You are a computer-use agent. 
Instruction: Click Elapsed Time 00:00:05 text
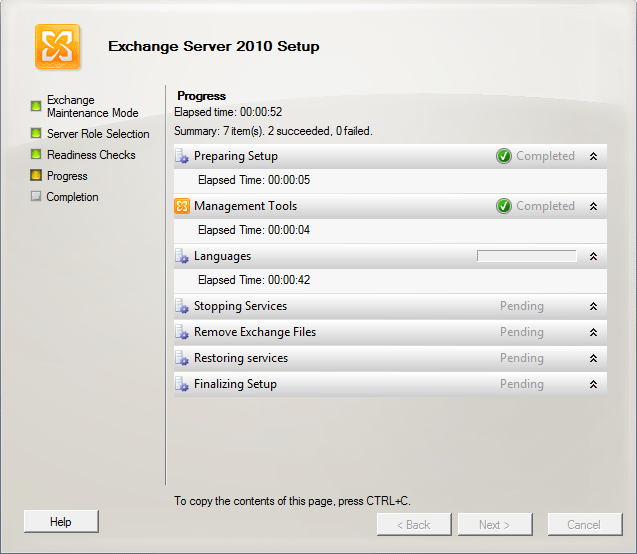(254, 180)
